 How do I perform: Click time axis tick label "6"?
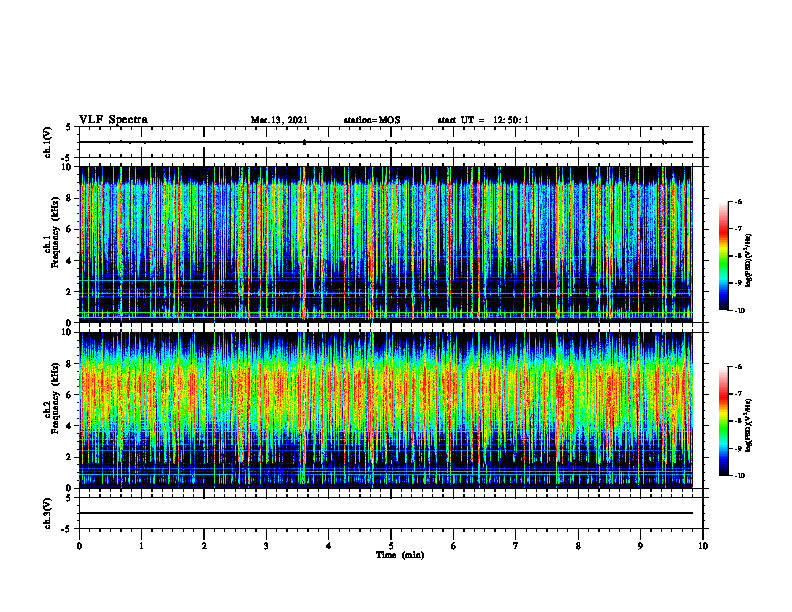point(454,546)
